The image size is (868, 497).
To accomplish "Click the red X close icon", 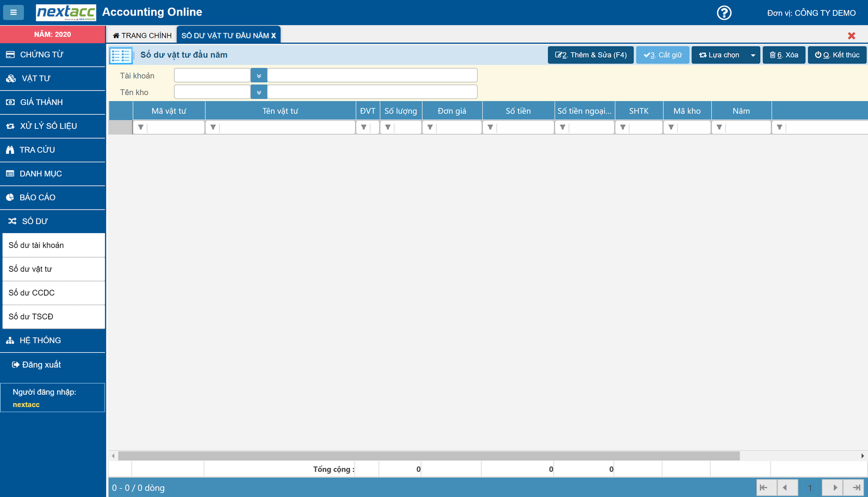I will click(x=851, y=36).
